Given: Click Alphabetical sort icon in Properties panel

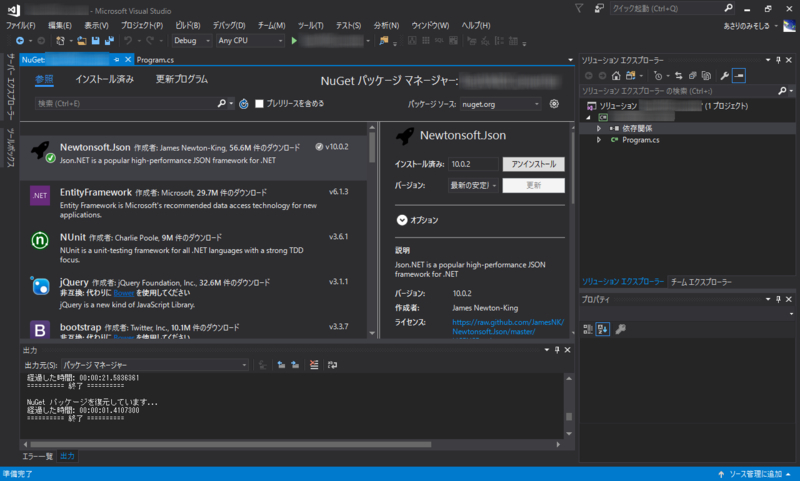Looking at the screenshot, I should (603, 330).
